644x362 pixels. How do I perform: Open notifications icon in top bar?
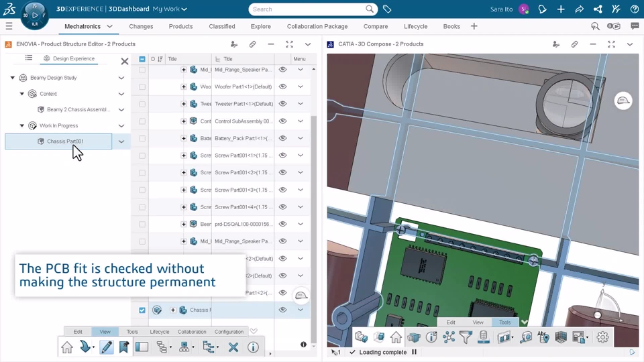pyautogui.click(x=542, y=9)
